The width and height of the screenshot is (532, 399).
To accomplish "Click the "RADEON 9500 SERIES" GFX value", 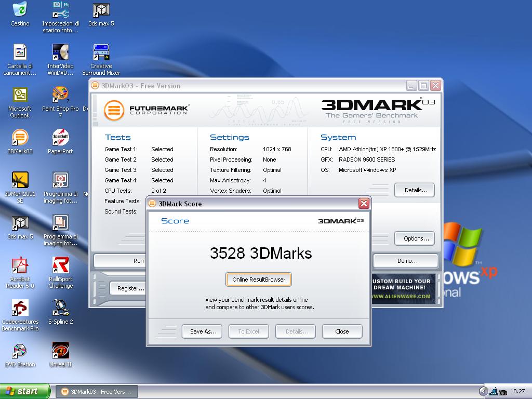I will coord(367,159).
